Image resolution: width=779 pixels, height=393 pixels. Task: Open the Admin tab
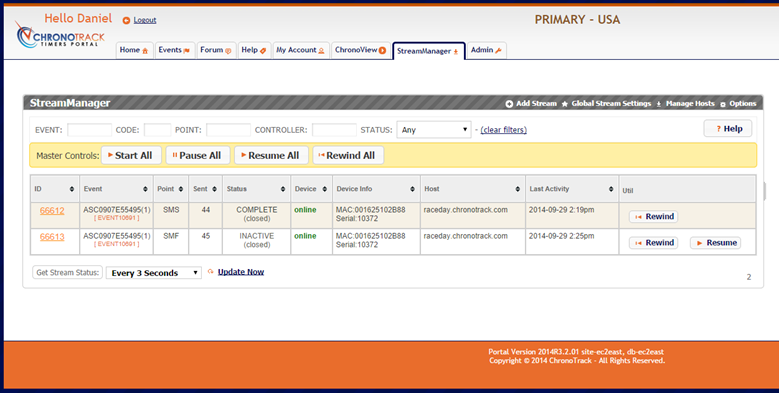486,50
